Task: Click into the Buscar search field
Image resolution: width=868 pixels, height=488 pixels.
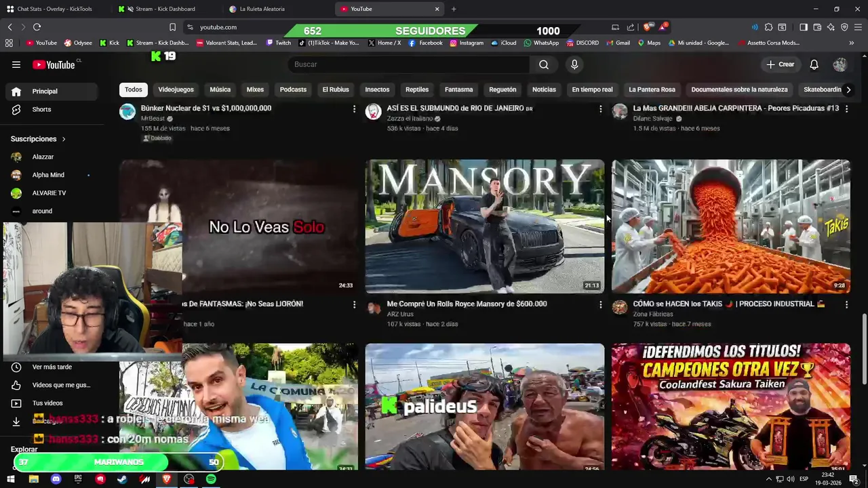Action: coord(409,64)
